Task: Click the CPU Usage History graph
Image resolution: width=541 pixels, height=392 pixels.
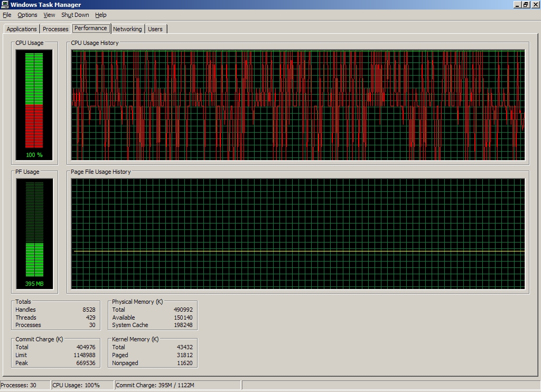Action: 298,105
